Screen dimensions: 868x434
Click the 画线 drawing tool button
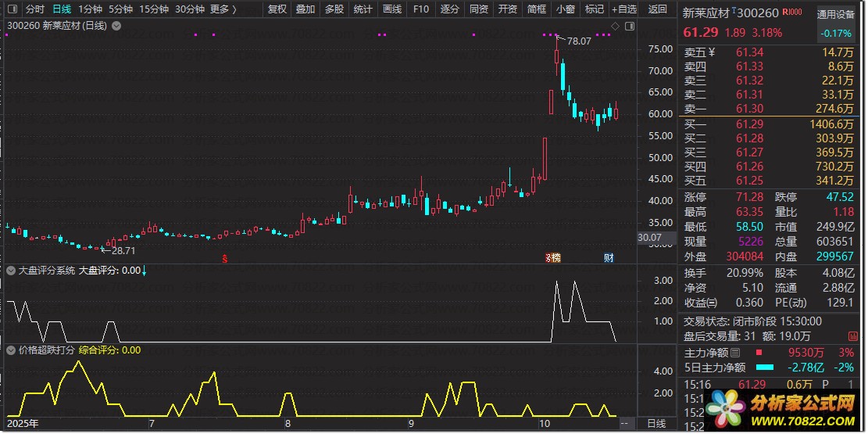click(392, 9)
